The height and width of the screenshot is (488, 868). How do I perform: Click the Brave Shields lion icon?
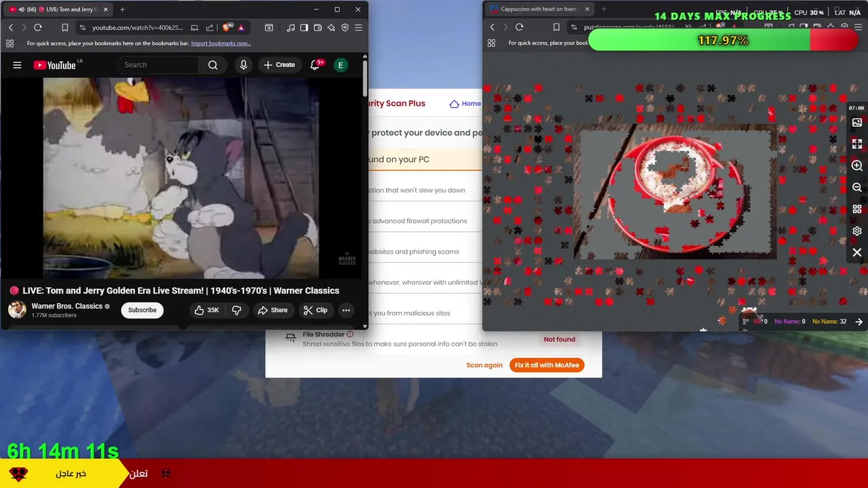click(x=226, y=28)
